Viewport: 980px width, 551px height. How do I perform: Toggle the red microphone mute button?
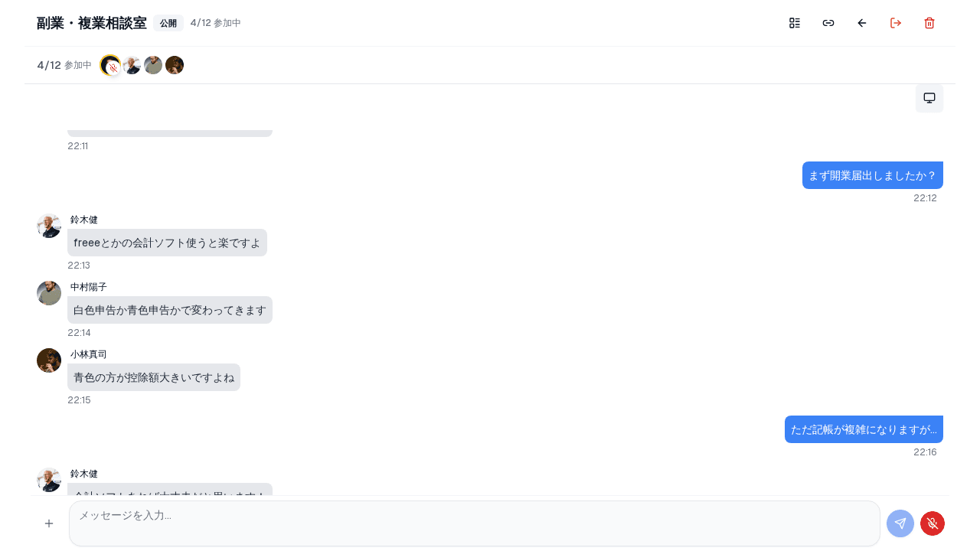pyautogui.click(x=933, y=523)
